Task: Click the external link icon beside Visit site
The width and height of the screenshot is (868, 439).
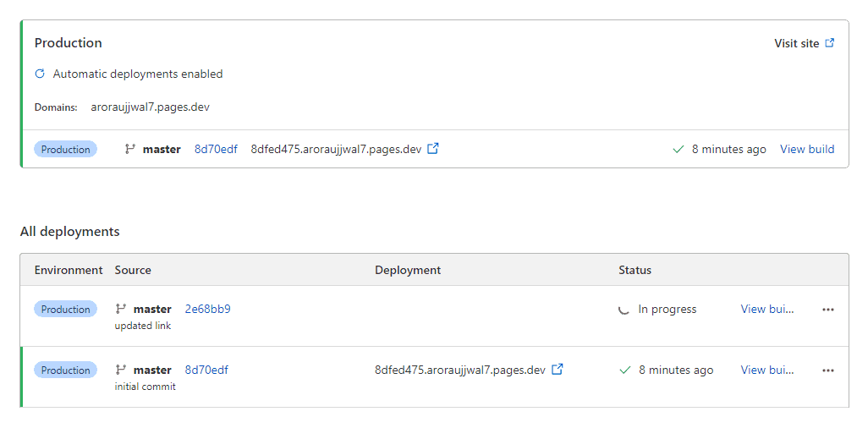Action: coord(830,43)
